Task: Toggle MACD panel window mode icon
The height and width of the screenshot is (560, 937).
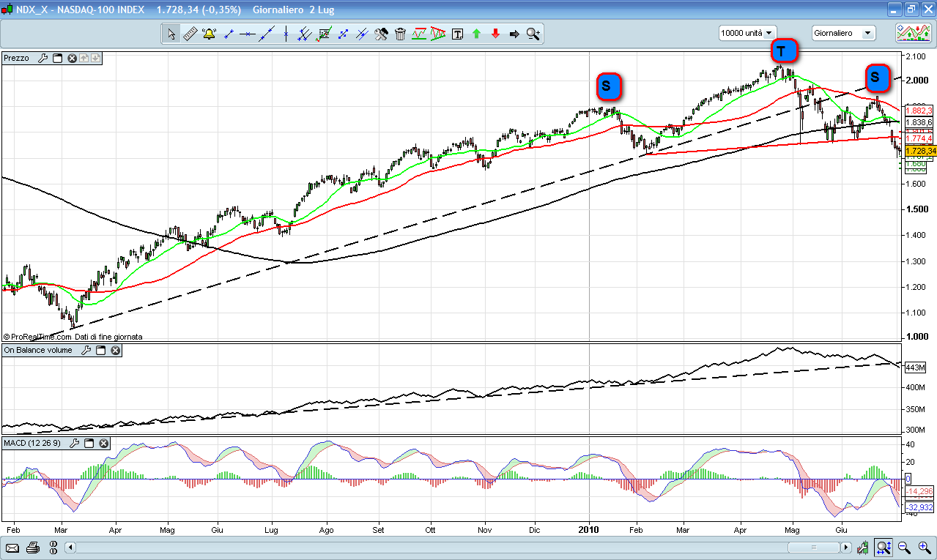Action: [x=89, y=444]
